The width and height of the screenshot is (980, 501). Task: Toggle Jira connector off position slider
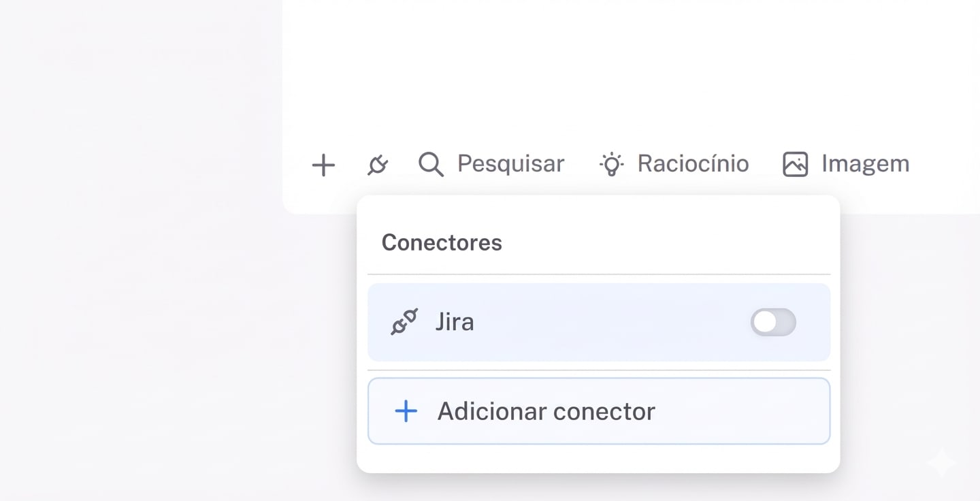pyautogui.click(x=773, y=322)
